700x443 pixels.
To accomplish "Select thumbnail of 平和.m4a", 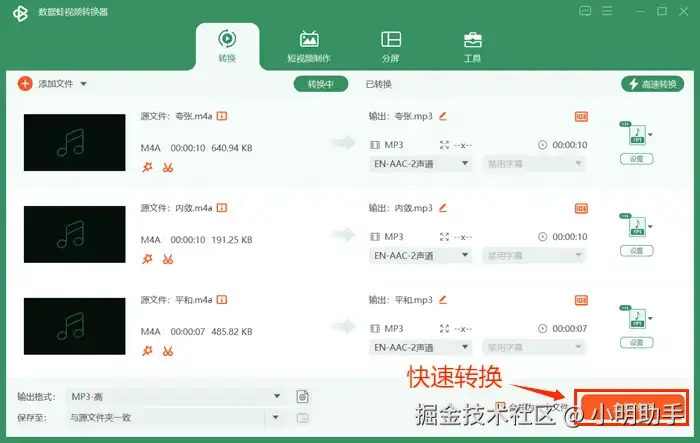I will (x=75, y=326).
